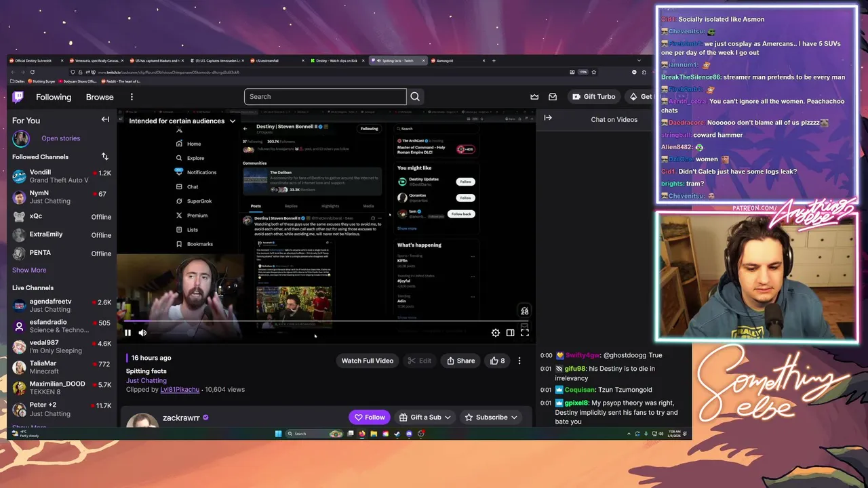The width and height of the screenshot is (868, 488).
Task: Open xQc offline channel entry
Action: point(61,217)
